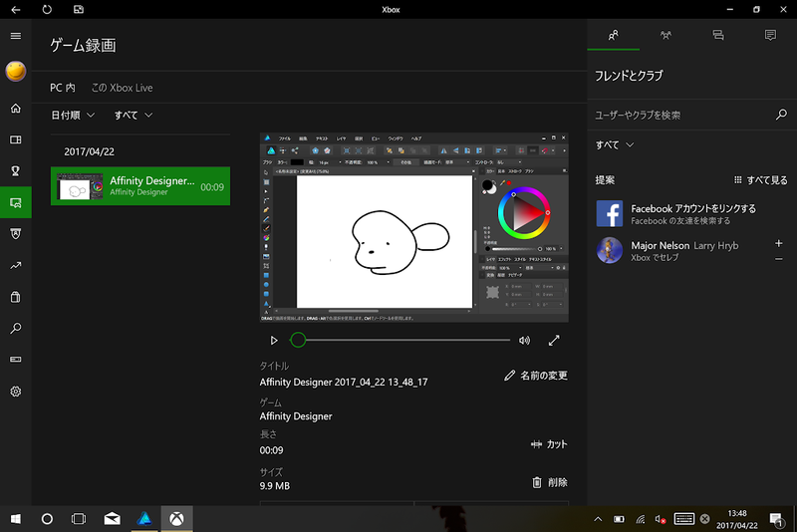Open the Trending arrow icon

(16, 265)
